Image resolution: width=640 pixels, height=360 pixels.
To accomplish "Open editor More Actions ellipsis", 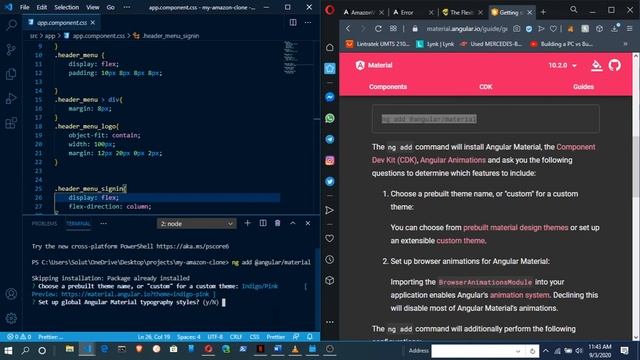I will [x=308, y=22].
